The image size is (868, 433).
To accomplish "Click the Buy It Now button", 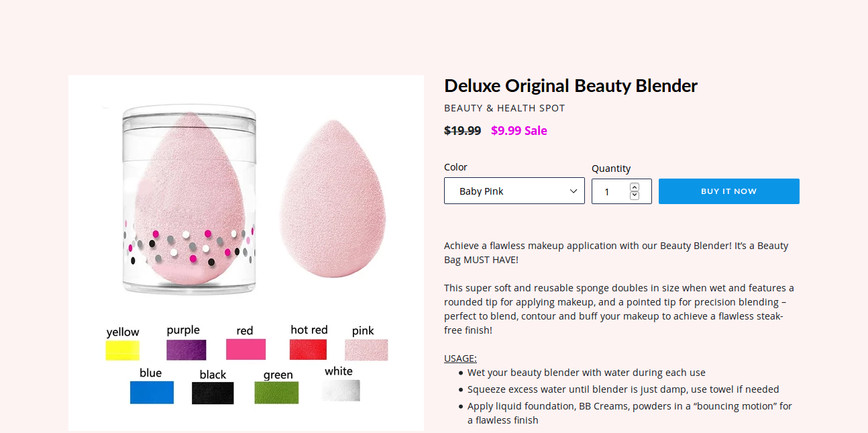I will (728, 191).
